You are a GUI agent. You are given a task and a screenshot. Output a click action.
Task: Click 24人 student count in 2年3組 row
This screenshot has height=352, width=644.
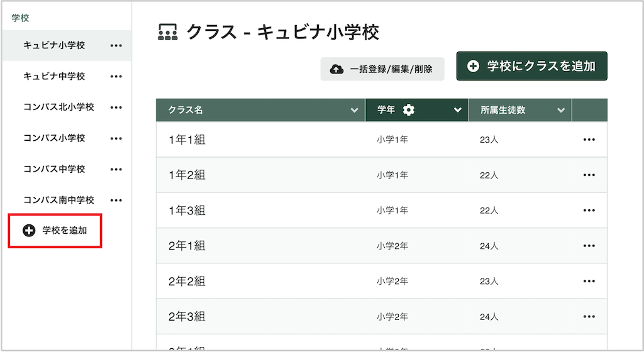pyautogui.click(x=489, y=317)
